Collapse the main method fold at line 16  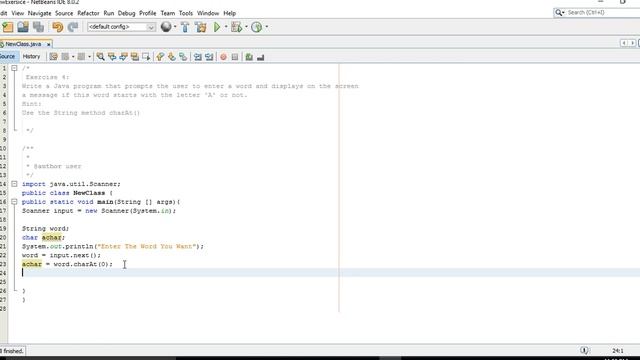pos(14,202)
